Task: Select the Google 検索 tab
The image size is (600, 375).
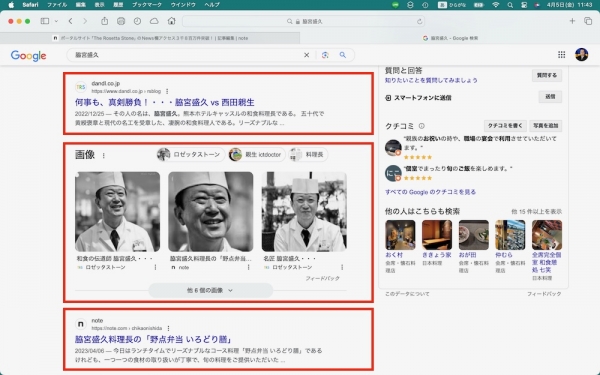Action: 450,38
